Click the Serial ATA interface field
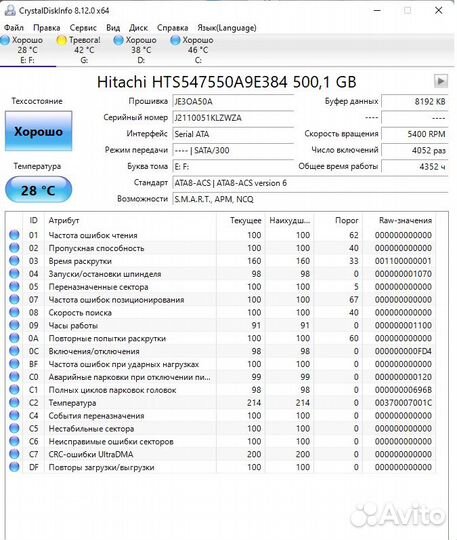The image size is (457, 540). click(x=232, y=134)
